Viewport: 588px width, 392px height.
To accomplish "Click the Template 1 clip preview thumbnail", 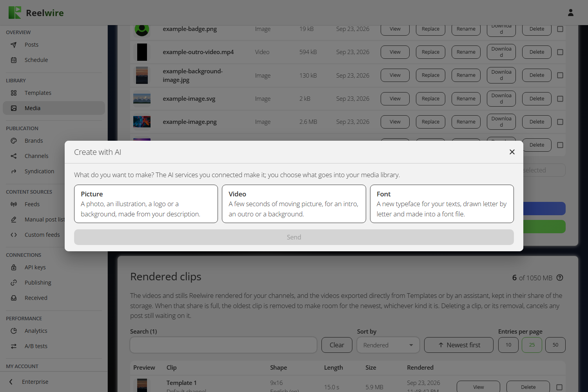I will pyautogui.click(x=142, y=386).
